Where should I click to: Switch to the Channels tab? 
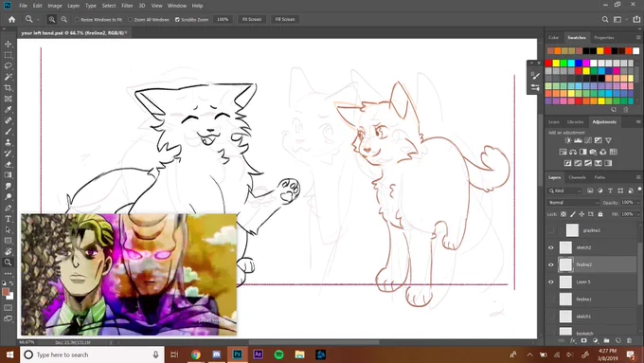pos(577,177)
